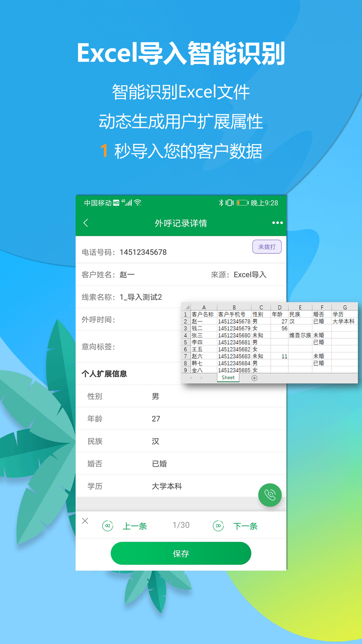
Task: Tap the 性别 value 男
Action: pos(156,396)
